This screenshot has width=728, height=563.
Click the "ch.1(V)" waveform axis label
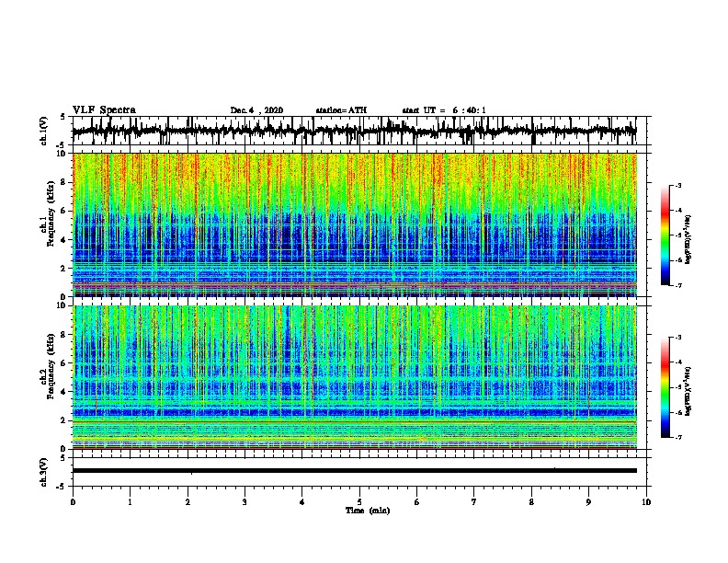[x=44, y=131]
